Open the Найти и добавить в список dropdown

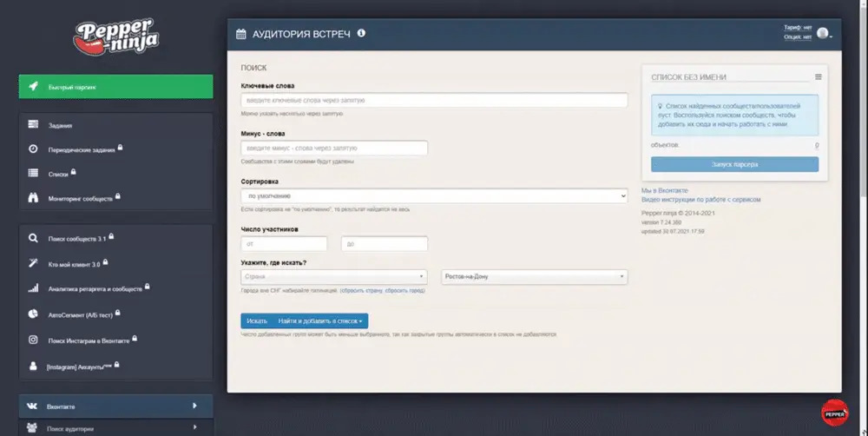(x=320, y=320)
